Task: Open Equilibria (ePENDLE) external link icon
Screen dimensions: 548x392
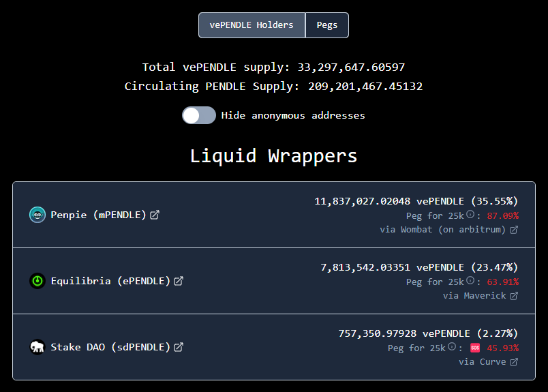Action: coord(179,281)
